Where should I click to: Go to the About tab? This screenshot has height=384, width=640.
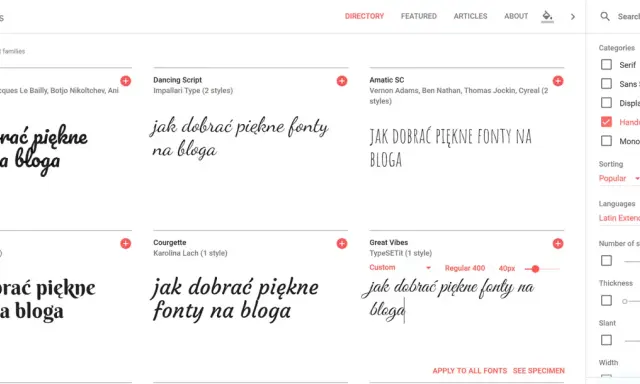pyautogui.click(x=516, y=16)
